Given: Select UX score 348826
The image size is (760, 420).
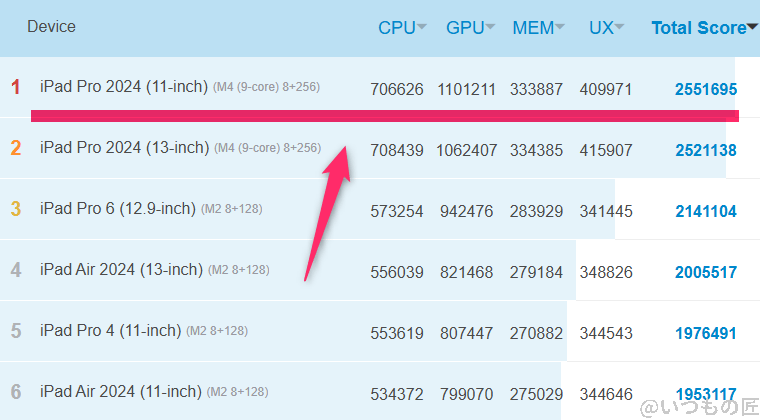Looking at the screenshot, I should (x=606, y=272).
